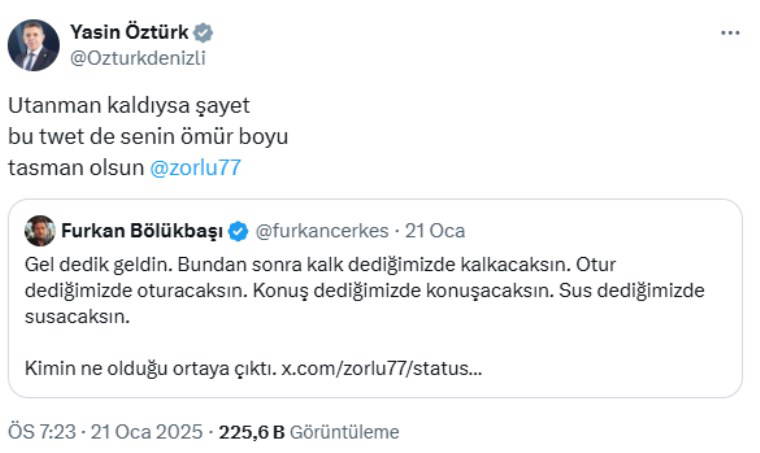Click the line 'bu twet de senin ömür boyu'
The height and width of the screenshot is (453, 760).
pos(147,136)
